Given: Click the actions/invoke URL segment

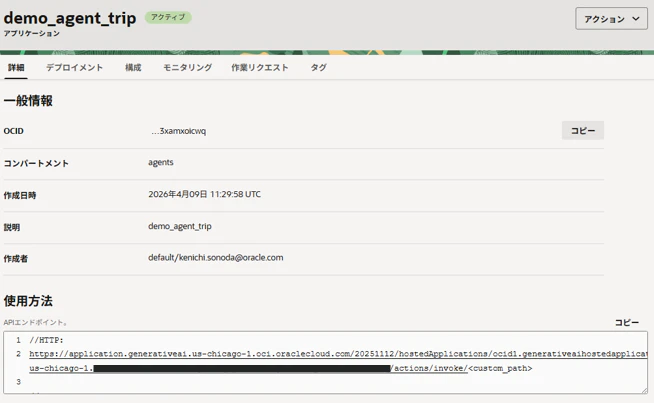Looking at the screenshot, I should [x=429, y=368].
